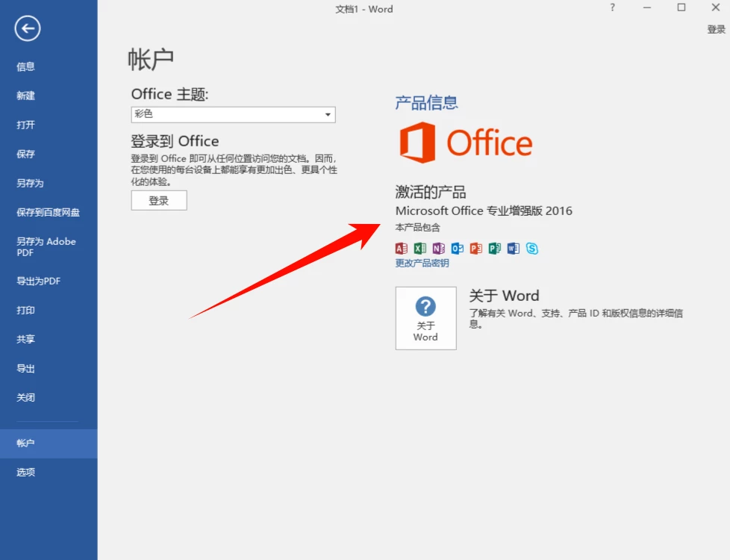Close the Word window
This screenshot has height=560, width=730.
tap(716, 7)
